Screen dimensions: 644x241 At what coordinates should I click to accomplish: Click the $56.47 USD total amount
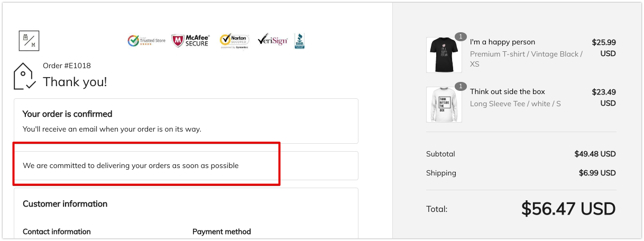568,209
